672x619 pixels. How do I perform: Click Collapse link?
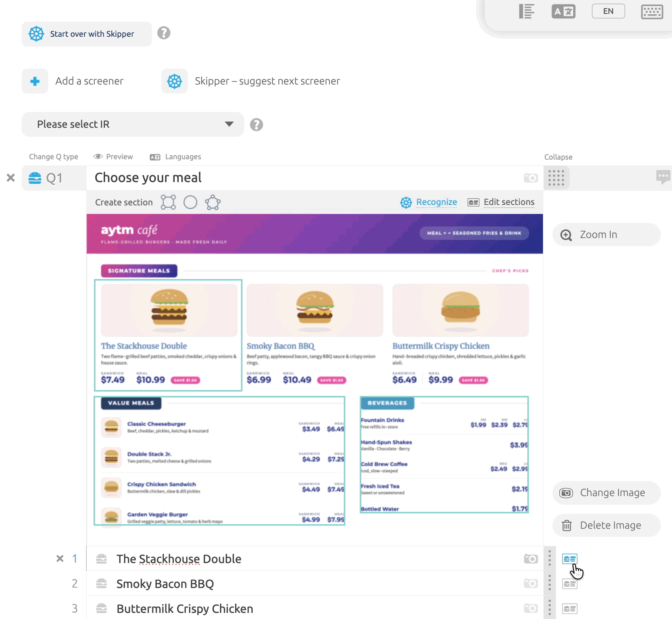point(558,157)
